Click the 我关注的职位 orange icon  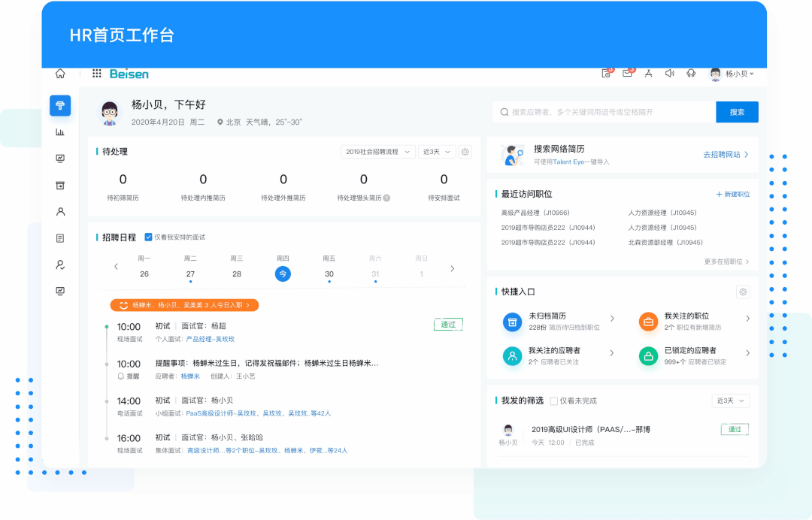click(648, 322)
